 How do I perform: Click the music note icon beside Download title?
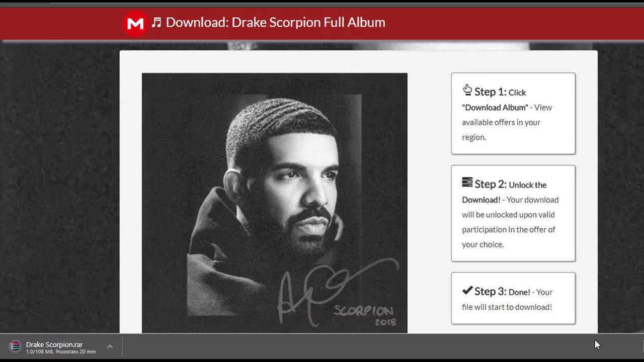(156, 22)
